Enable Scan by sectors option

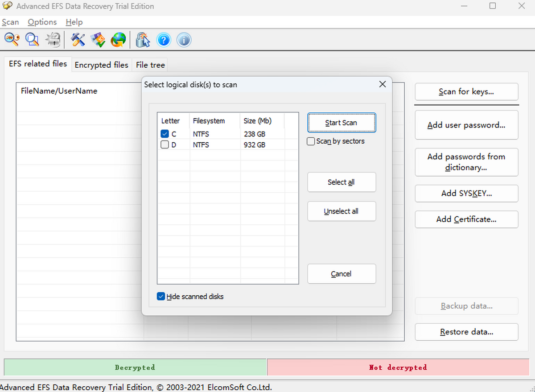point(311,141)
